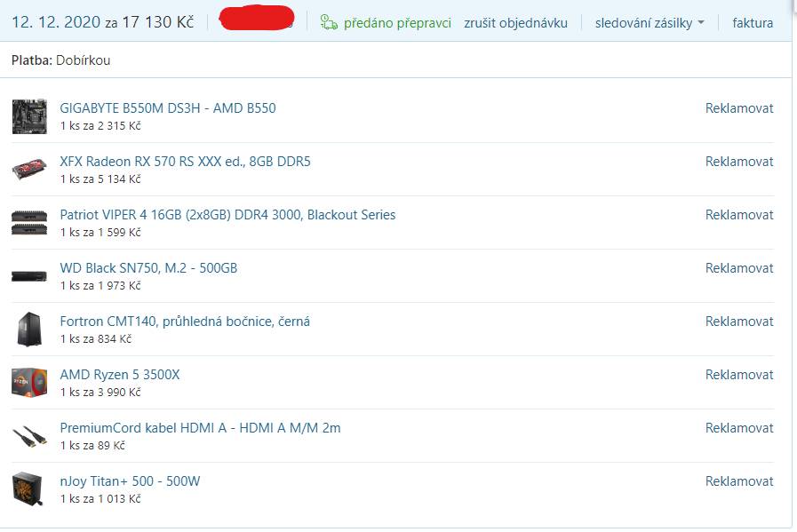Open the sledování zásilky dropdown
797x532 pixels.
pos(650,23)
